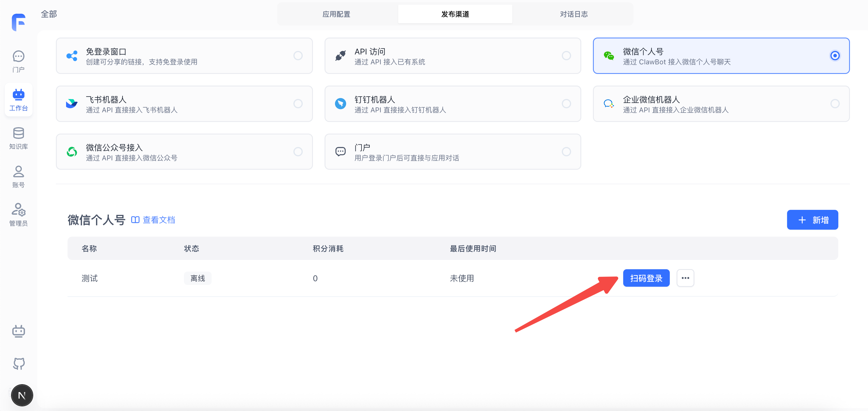Switch to the 对话日志 tab
This screenshot has height=411, width=868.
tap(573, 14)
